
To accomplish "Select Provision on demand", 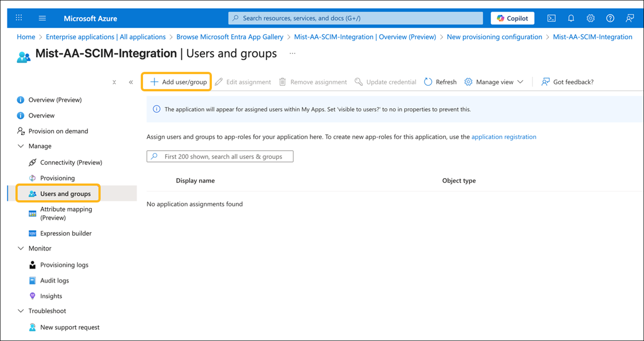I will [58, 131].
